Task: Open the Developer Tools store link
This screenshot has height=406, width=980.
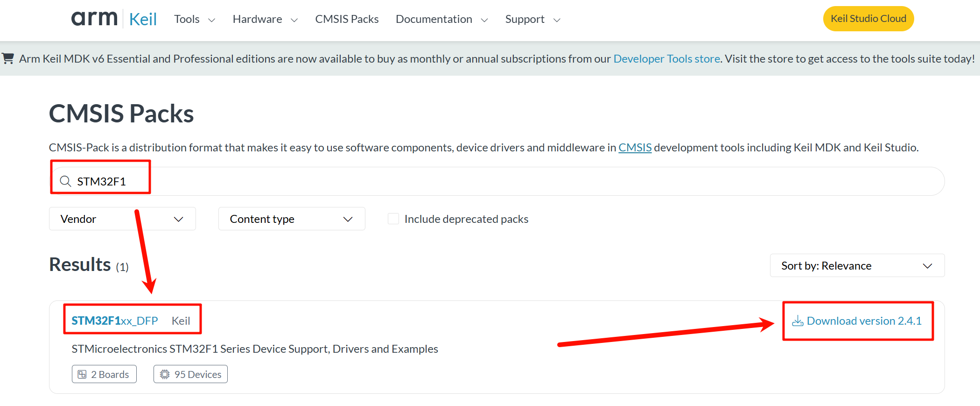Action: click(666, 59)
